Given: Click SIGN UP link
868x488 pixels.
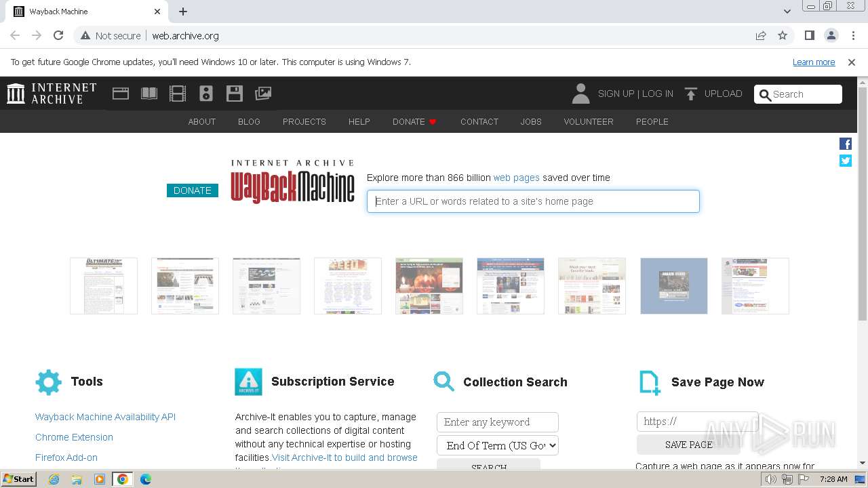Looking at the screenshot, I should tap(616, 94).
